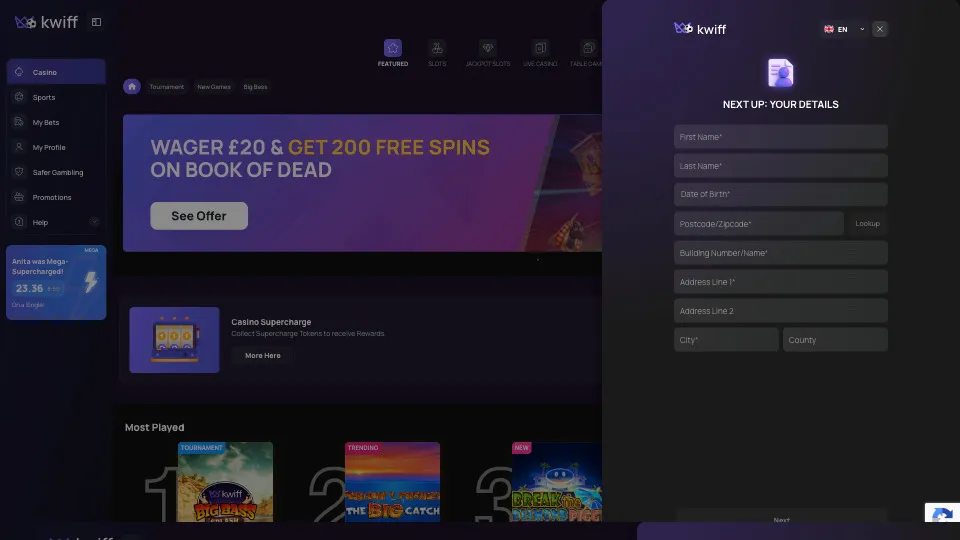Click the Address Line 2 field

pos(781,310)
